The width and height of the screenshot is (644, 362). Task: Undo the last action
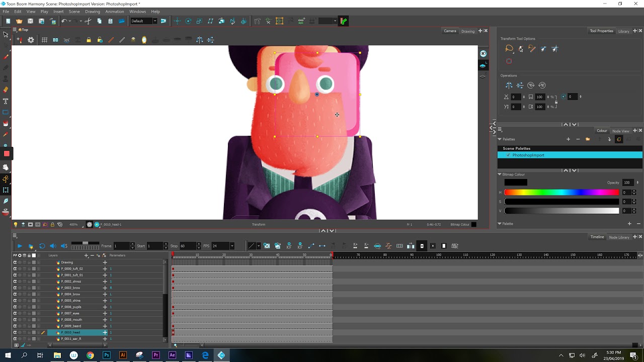64,21
